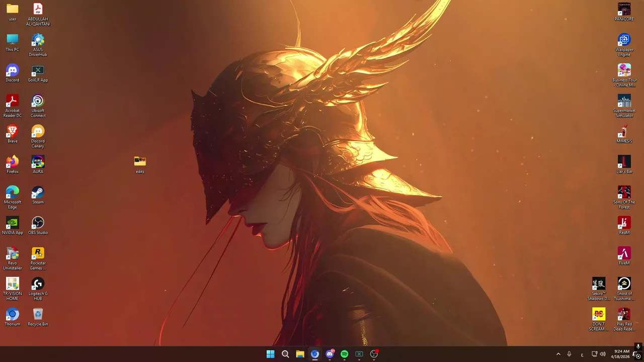Screen dimensions: 644x362
Task: Select the RedM desktop shortcut
Action: (x=624, y=226)
